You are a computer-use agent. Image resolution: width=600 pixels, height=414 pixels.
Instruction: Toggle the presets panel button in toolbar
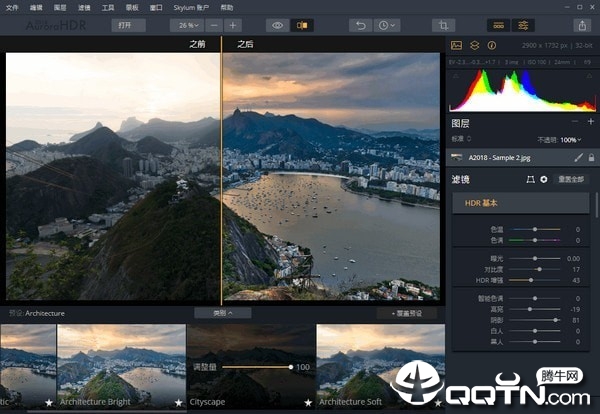pos(497,25)
